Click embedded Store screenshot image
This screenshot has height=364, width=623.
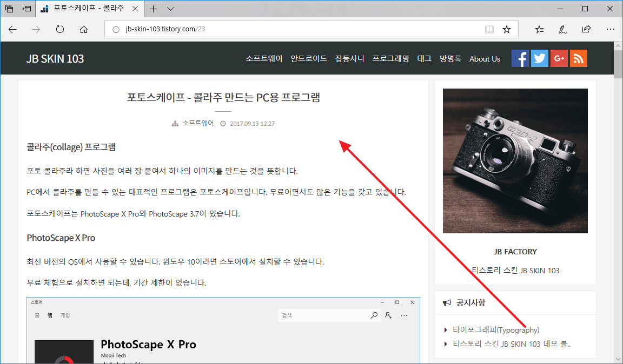(x=223, y=331)
